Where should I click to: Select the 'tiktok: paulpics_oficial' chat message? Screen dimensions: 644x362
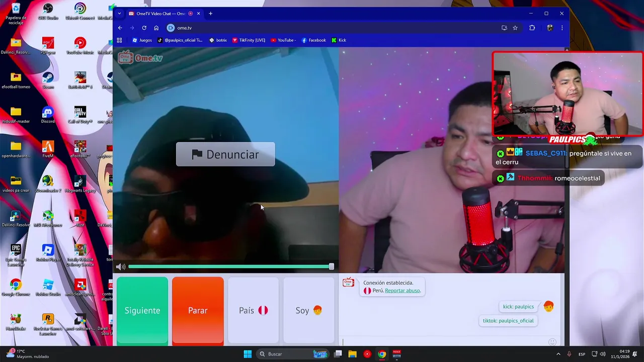(508, 321)
